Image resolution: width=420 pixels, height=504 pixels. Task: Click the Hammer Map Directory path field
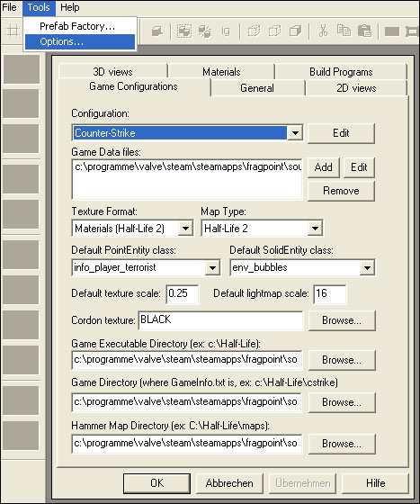coord(187,444)
